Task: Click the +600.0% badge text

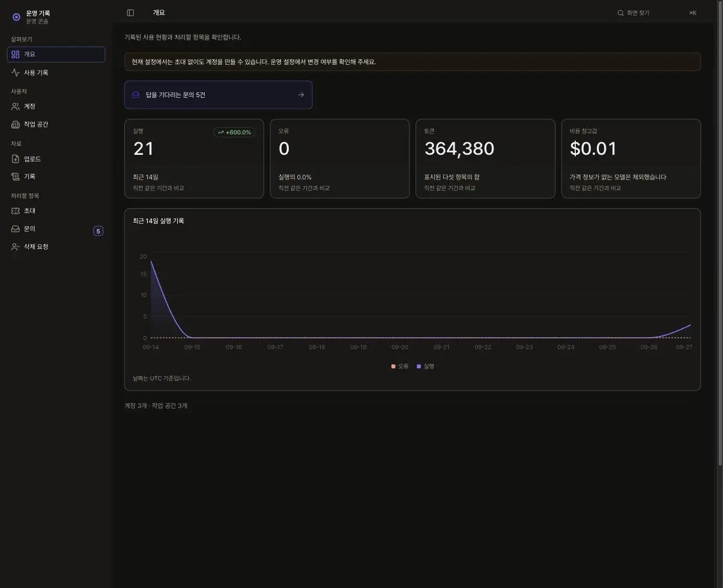Action: pos(238,132)
